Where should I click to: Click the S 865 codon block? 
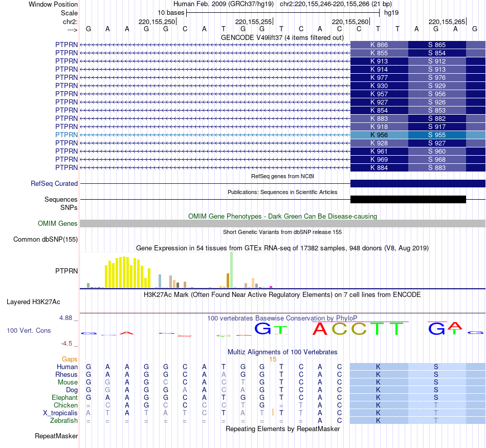pyautogui.click(x=437, y=45)
